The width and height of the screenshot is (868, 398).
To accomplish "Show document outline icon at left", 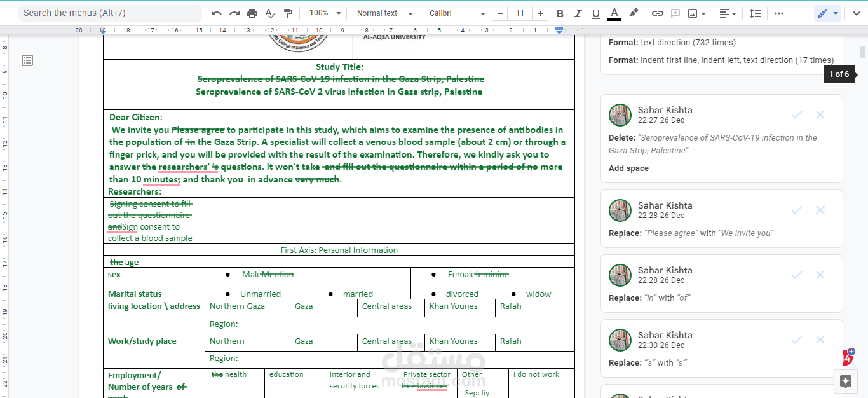I will pyautogui.click(x=27, y=60).
